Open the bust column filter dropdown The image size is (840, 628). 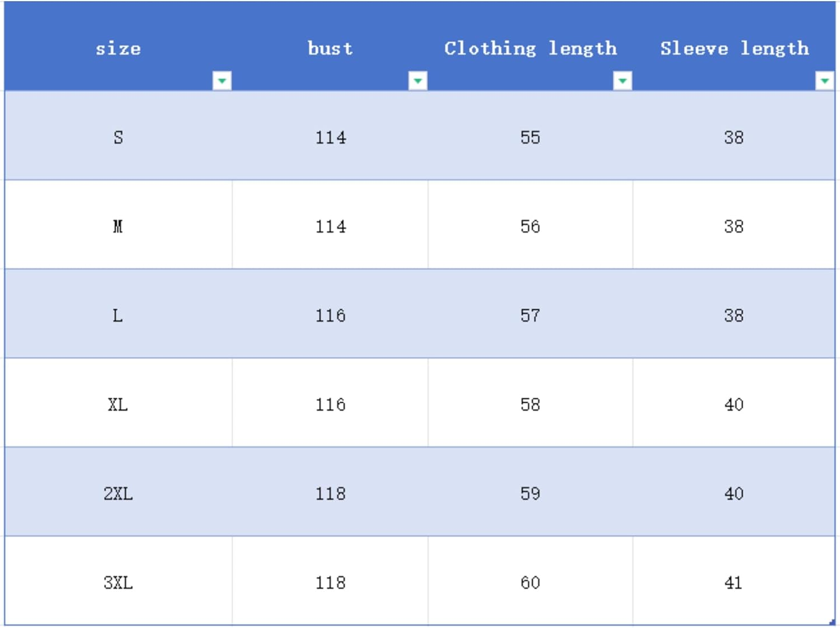[x=418, y=81]
